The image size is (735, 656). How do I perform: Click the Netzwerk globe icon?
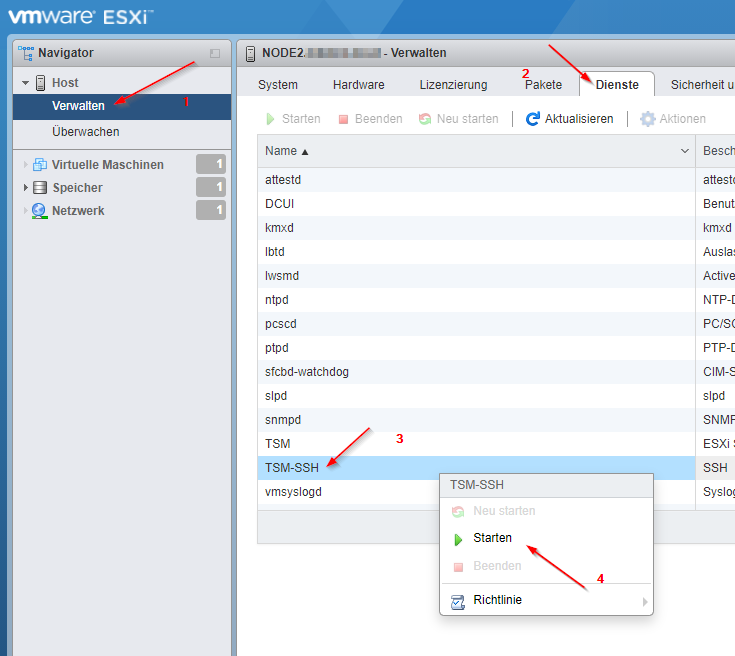pos(39,211)
